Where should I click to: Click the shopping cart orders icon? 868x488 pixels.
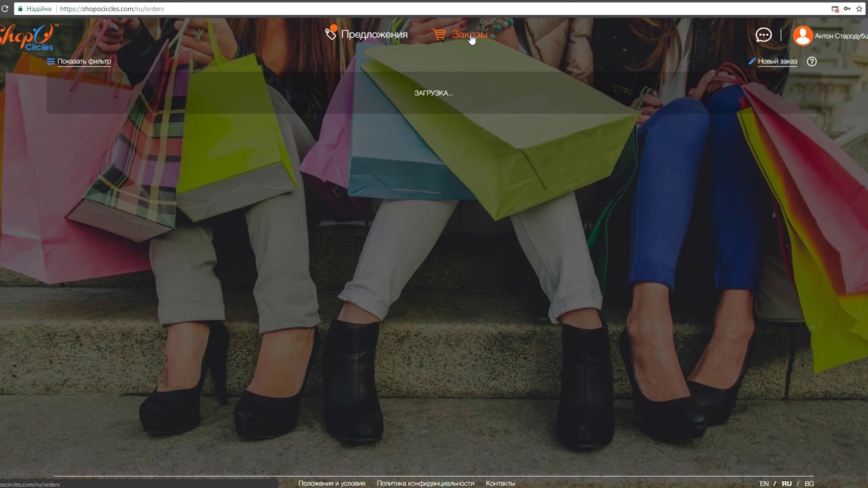click(439, 35)
